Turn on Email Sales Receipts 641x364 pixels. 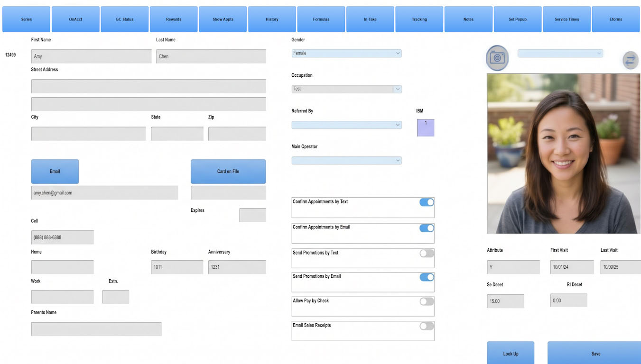(427, 326)
